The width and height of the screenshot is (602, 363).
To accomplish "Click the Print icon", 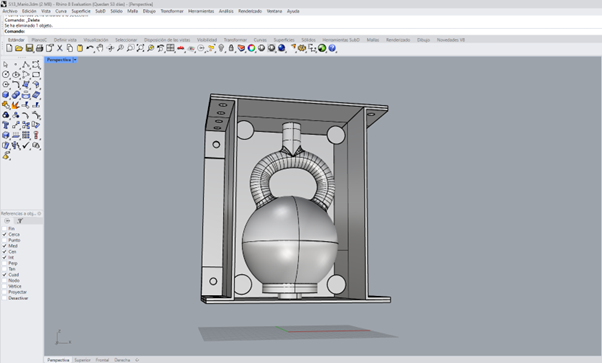I will click(x=39, y=48).
